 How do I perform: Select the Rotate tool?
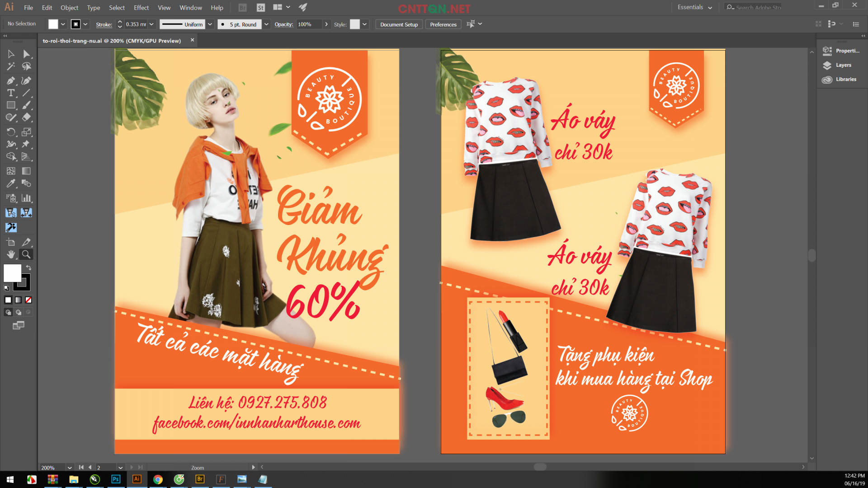[x=11, y=132]
